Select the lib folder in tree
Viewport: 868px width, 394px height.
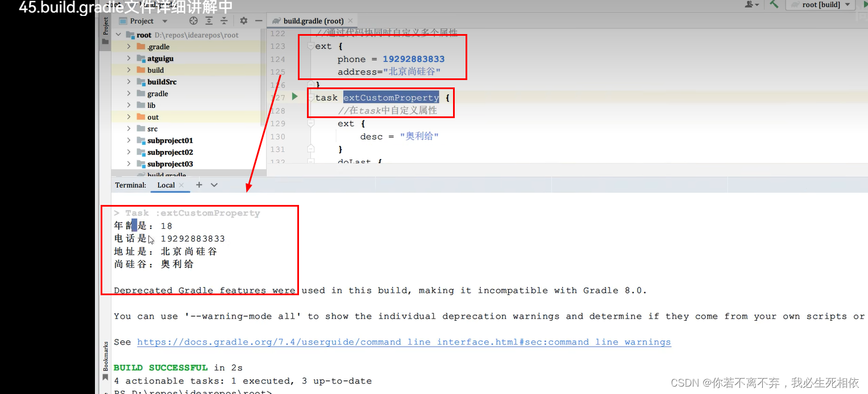coord(151,105)
